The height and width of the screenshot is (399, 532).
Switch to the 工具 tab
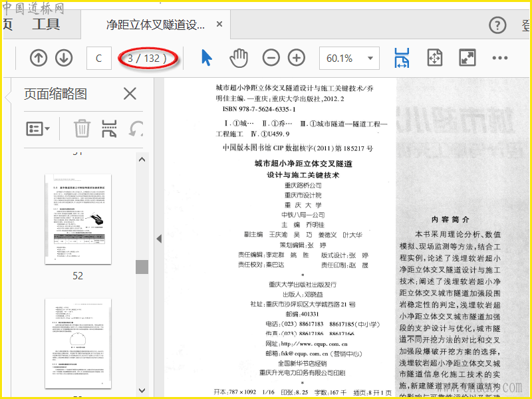click(46, 25)
